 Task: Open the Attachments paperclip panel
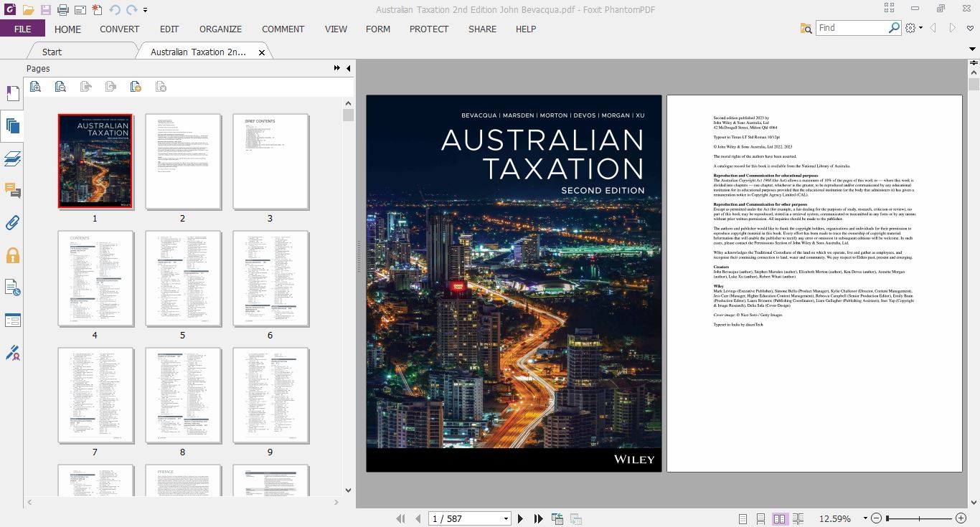pyautogui.click(x=12, y=223)
